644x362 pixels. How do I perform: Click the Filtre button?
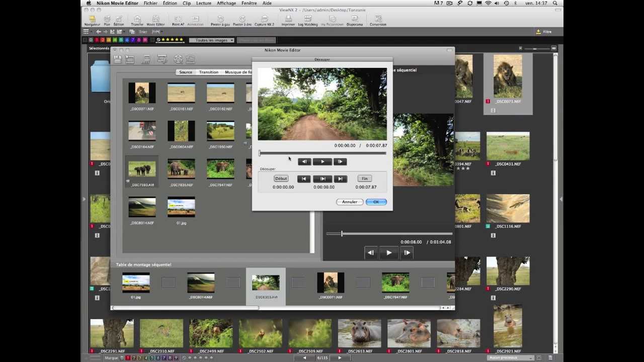544,32
